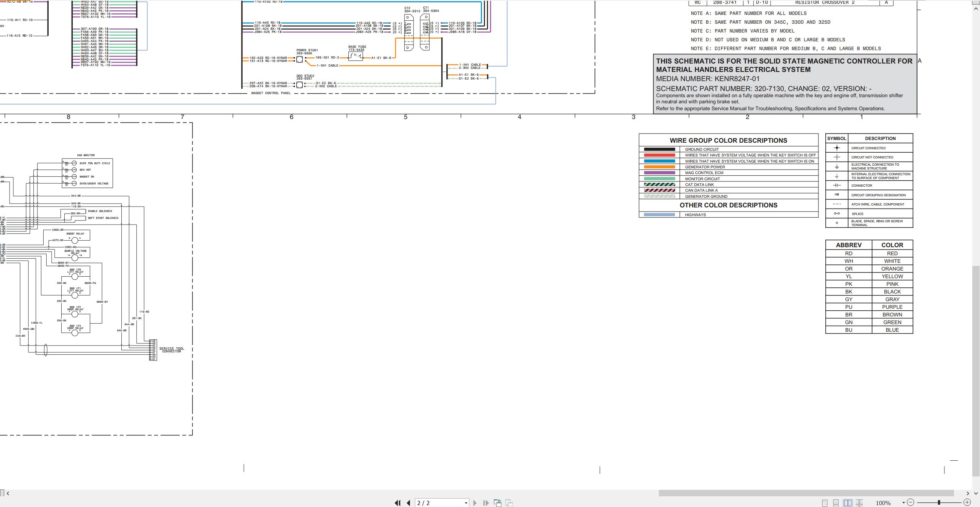Click the previous view icon
Viewport: 980px width, 507px height.
[498, 503]
